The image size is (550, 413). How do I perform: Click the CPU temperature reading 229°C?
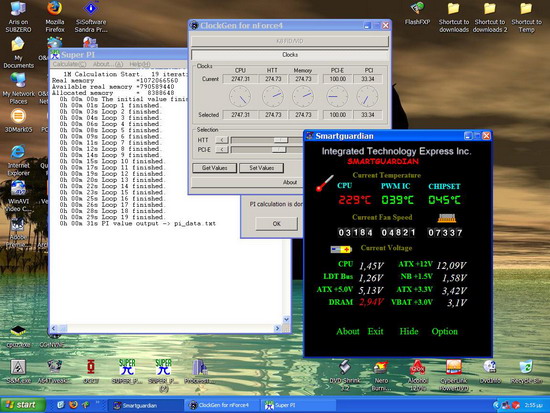click(x=354, y=200)
